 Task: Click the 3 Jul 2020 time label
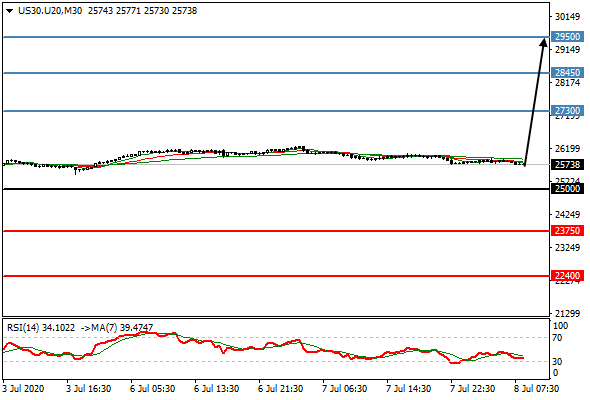tap(23, 388)
